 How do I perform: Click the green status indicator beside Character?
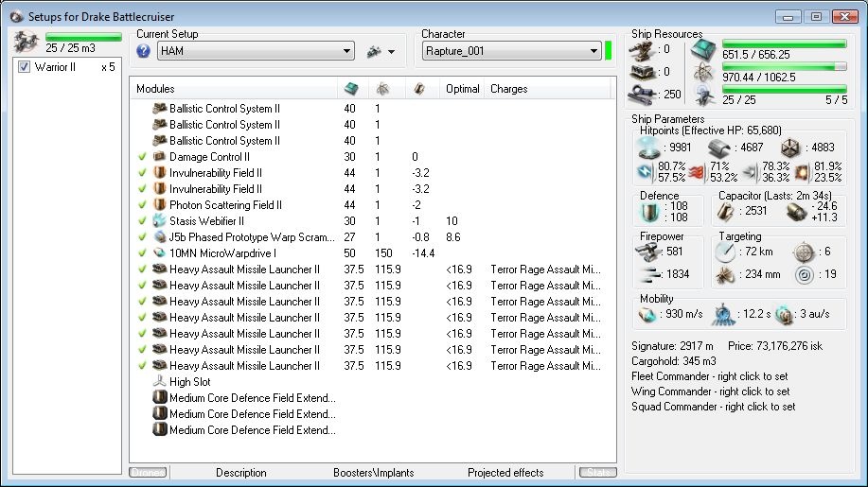(609, 51)
